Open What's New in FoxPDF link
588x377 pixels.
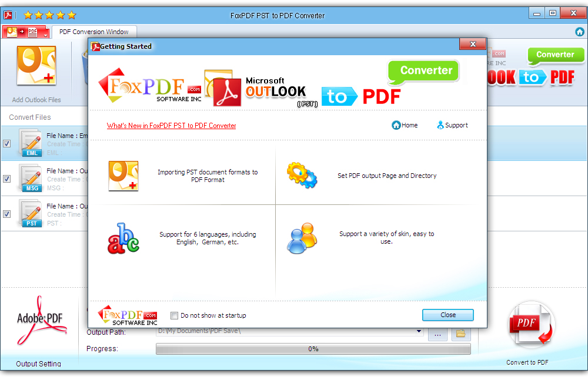[171, 126]
